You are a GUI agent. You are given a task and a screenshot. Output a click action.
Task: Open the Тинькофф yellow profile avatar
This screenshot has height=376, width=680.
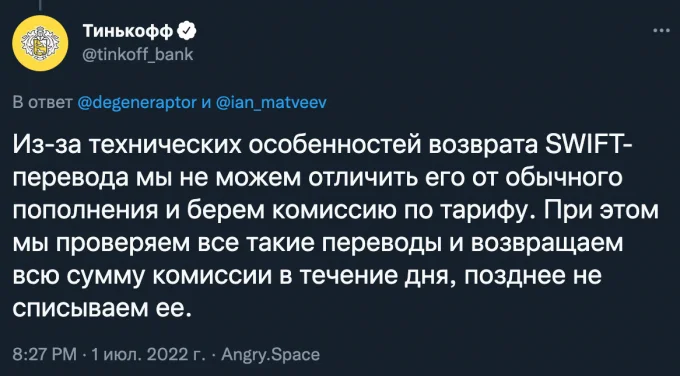[40, 43]
